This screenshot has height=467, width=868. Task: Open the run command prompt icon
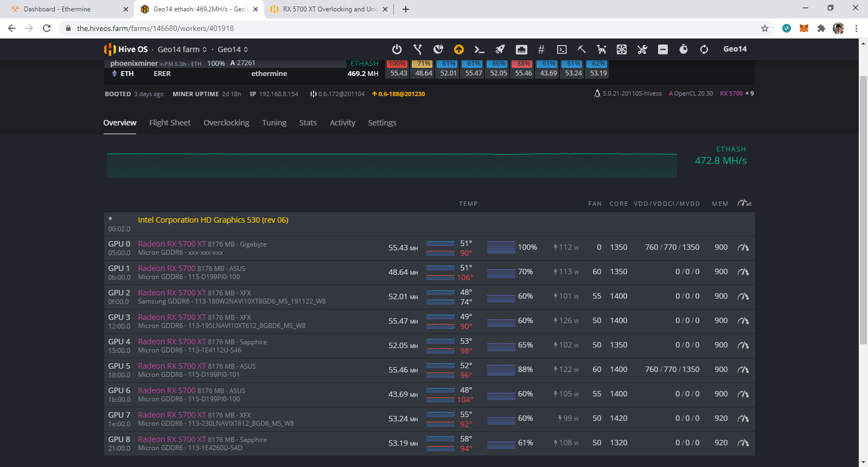pos(479,49)
